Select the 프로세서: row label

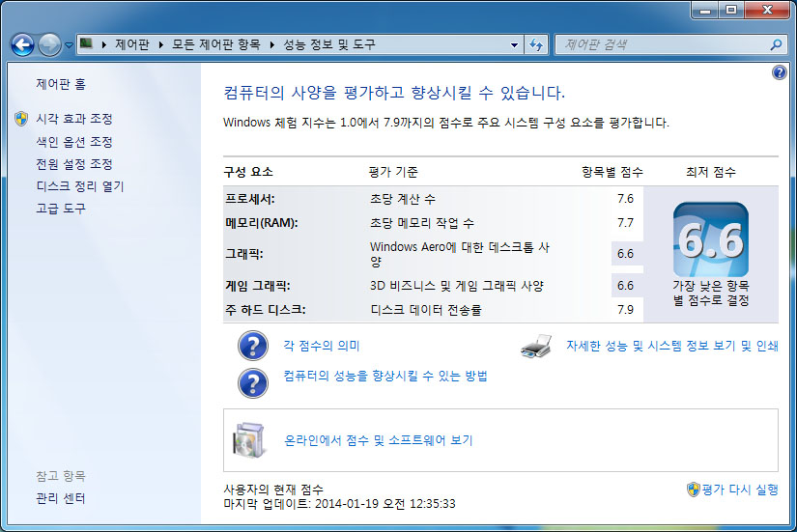pyautogui.click(x=249, y=199)
